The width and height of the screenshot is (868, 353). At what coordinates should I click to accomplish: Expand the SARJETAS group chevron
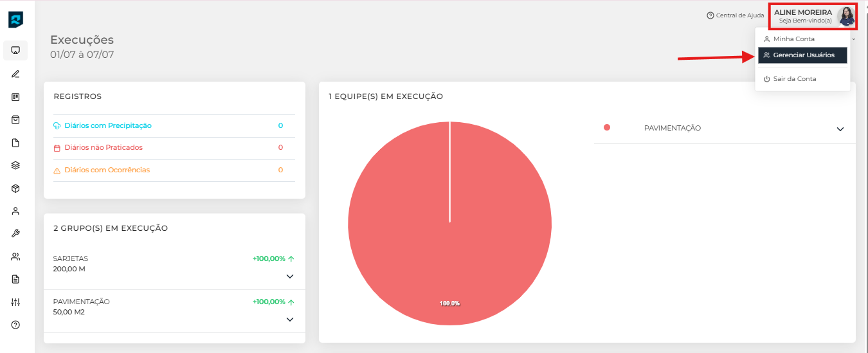coord(289,276)
